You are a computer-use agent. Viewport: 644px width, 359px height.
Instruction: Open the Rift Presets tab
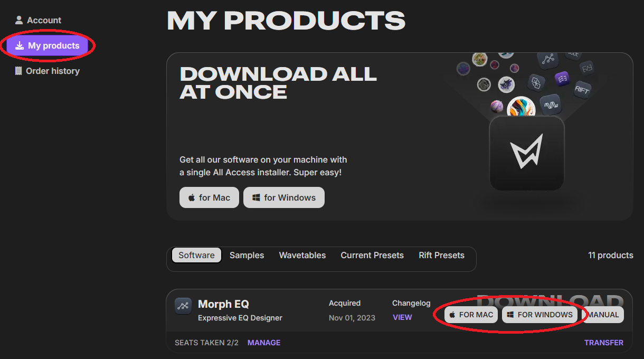[x=441, y=255]
